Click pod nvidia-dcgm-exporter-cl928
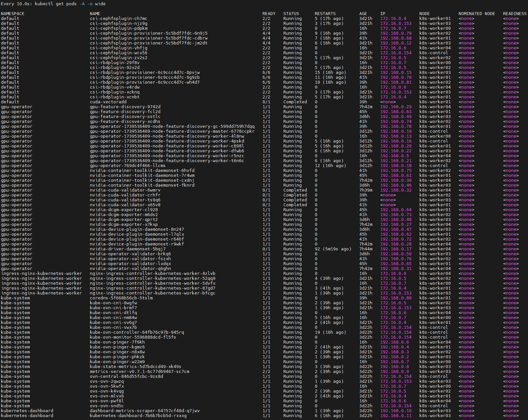The width and height of the screenshot is (528, 420). (124, 210)
